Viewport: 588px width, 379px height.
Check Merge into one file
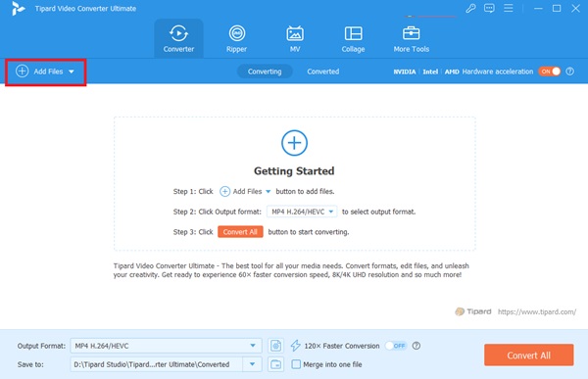pyautogui.click(x=296, y=364)
